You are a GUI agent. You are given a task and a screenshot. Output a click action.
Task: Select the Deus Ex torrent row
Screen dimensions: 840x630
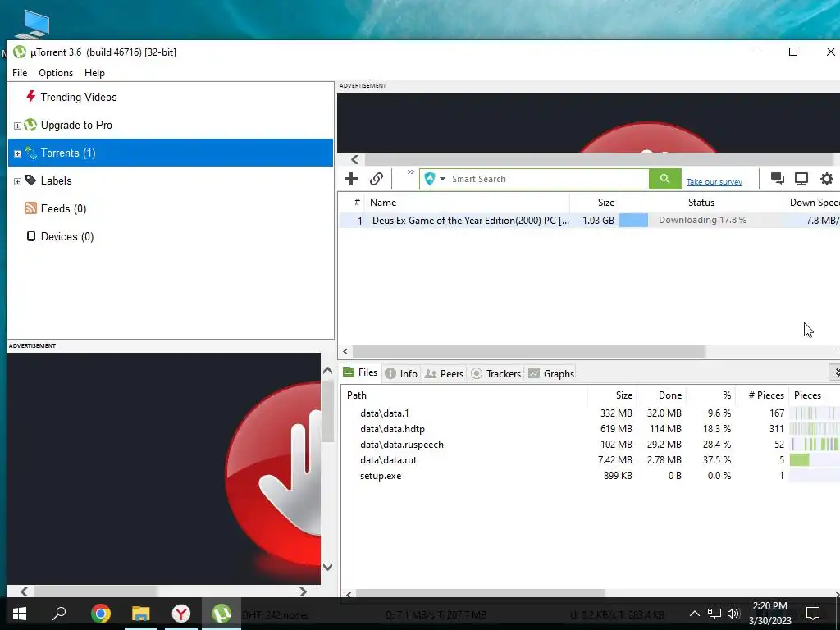pos(589,220)
